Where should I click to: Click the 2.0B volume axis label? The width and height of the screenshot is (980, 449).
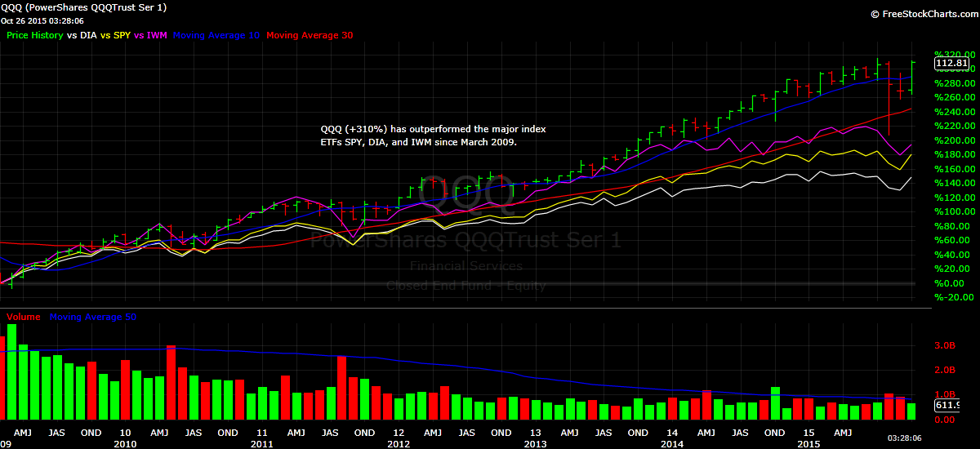pyautogui.click(x=947, y=371)
